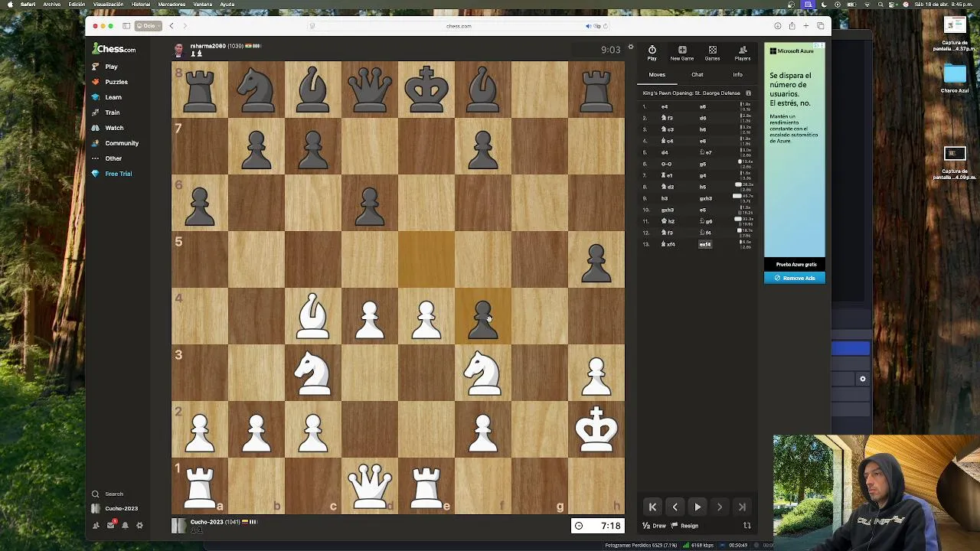This screenshot has height=551, width=980.
Task: Open messages envelope icon in sidebar
Action: pos(110,525)
